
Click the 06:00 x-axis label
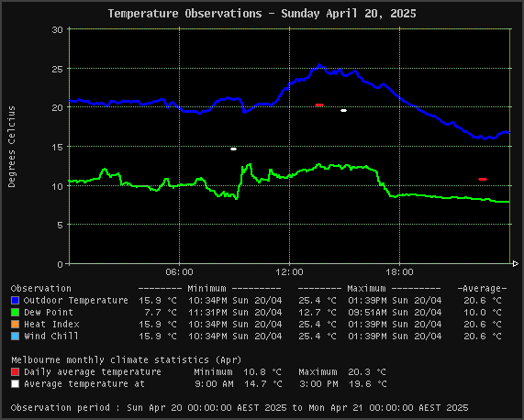[180, 272]
